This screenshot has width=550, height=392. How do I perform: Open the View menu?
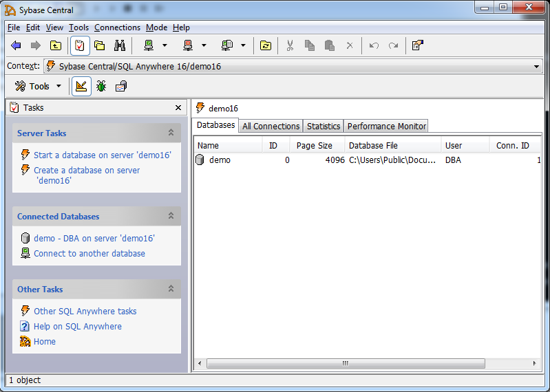pyautogui.click(x=54, y=28)
